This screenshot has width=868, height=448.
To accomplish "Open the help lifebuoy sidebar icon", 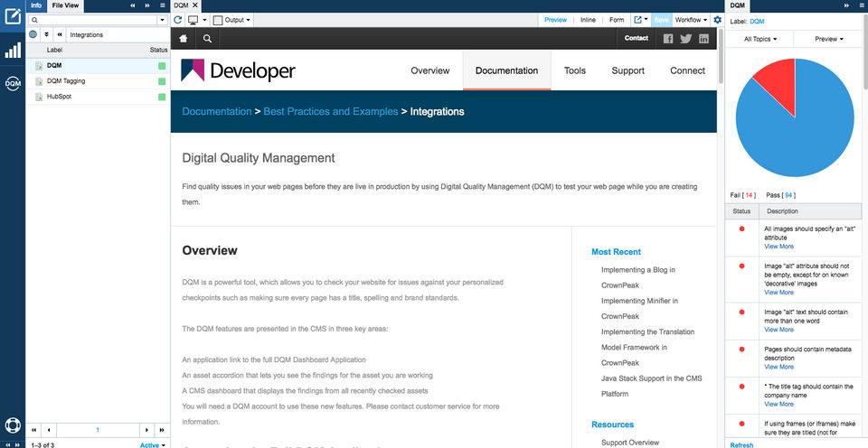I will (x=12, y=425).
